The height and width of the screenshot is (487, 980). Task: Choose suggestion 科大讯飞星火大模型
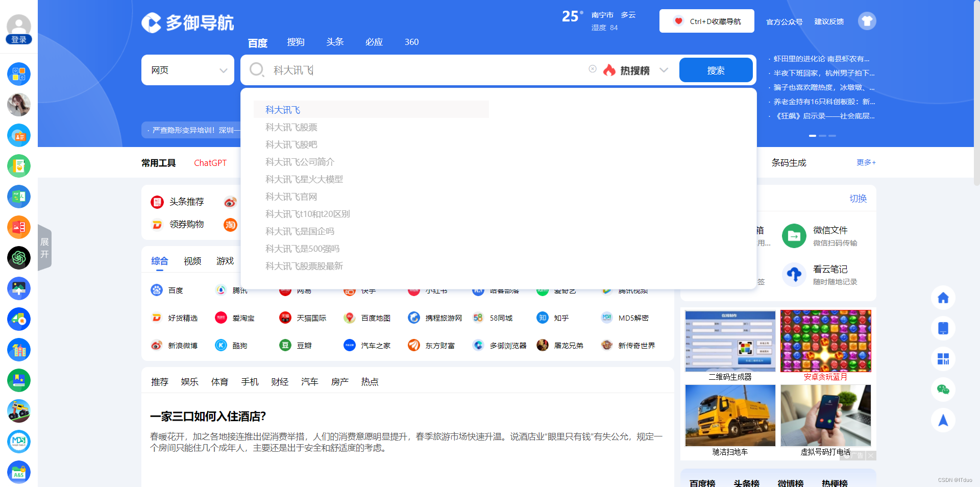coord(304,179)
